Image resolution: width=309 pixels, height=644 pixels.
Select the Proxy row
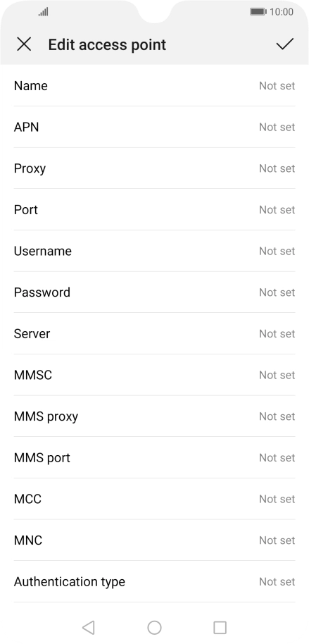point(154,168)
